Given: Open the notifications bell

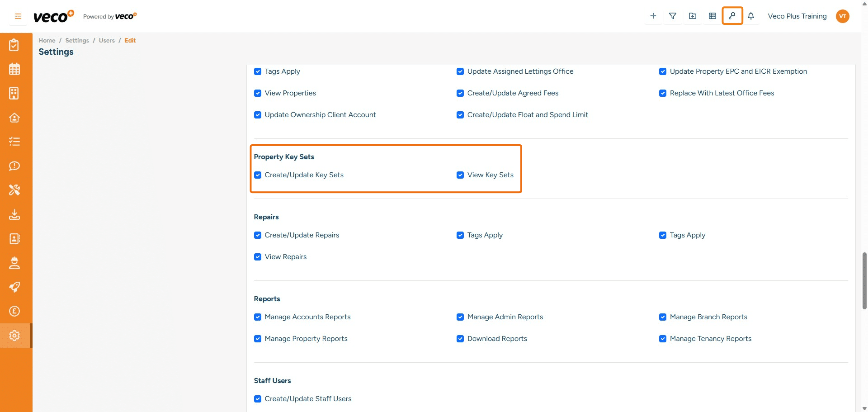Looking at the screenshot, I should [x=751, y=16].
